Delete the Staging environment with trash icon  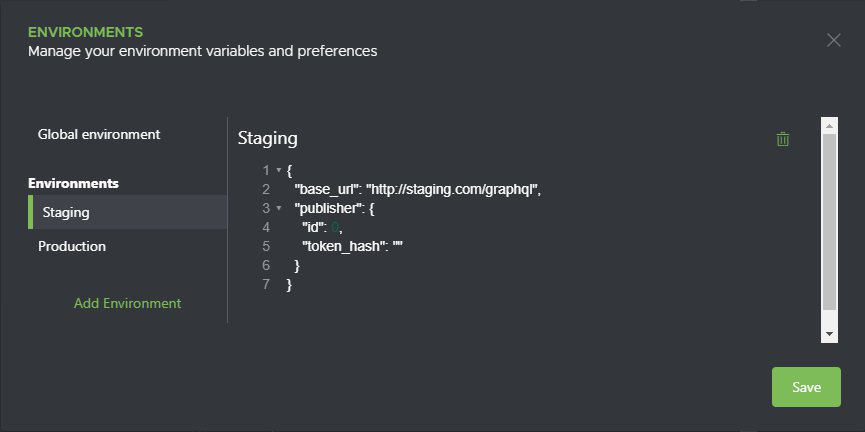[x=782, y=139]
